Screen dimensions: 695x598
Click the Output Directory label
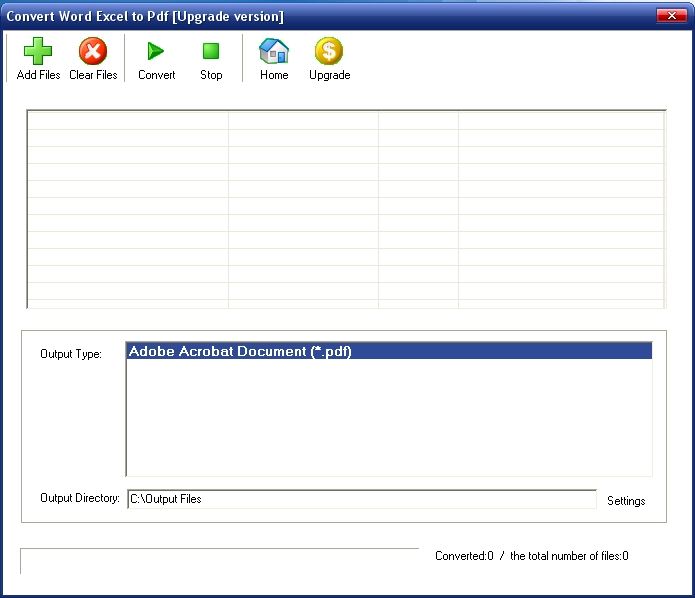click(80, 498)
